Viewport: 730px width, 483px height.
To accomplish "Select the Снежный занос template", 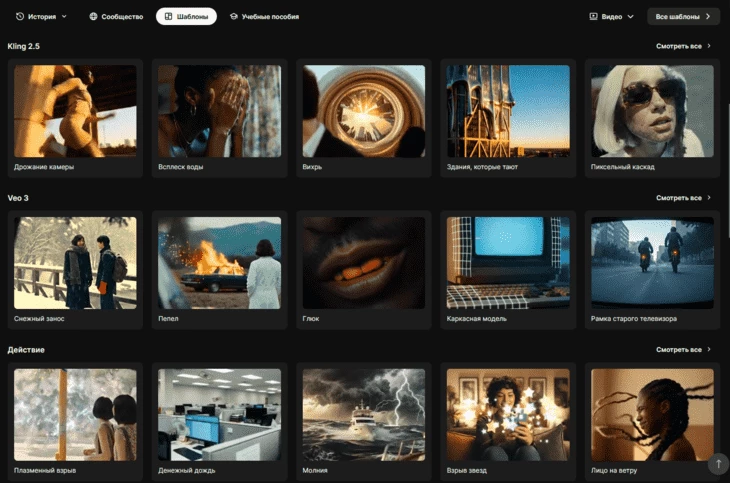I will 75,263.
